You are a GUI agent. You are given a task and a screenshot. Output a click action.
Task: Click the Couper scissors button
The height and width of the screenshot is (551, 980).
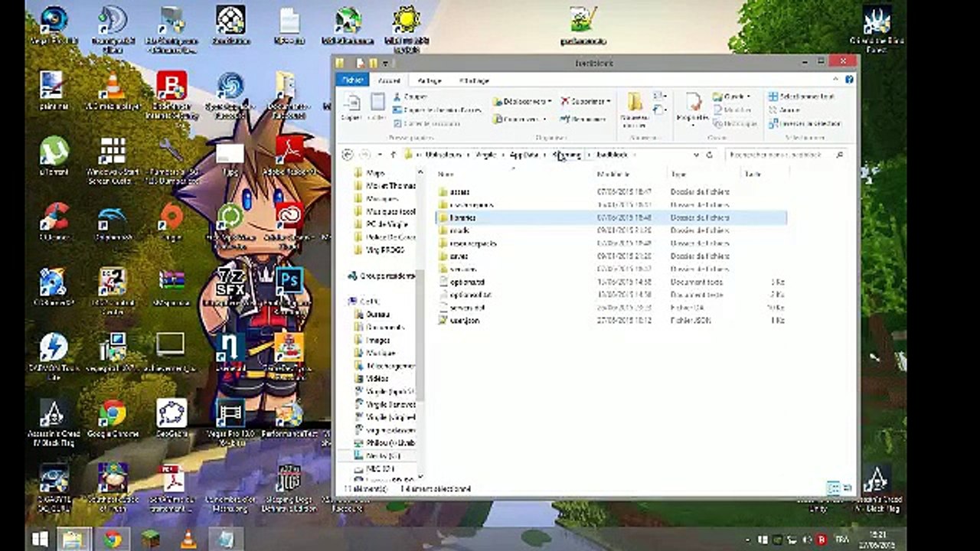point(411,97)
